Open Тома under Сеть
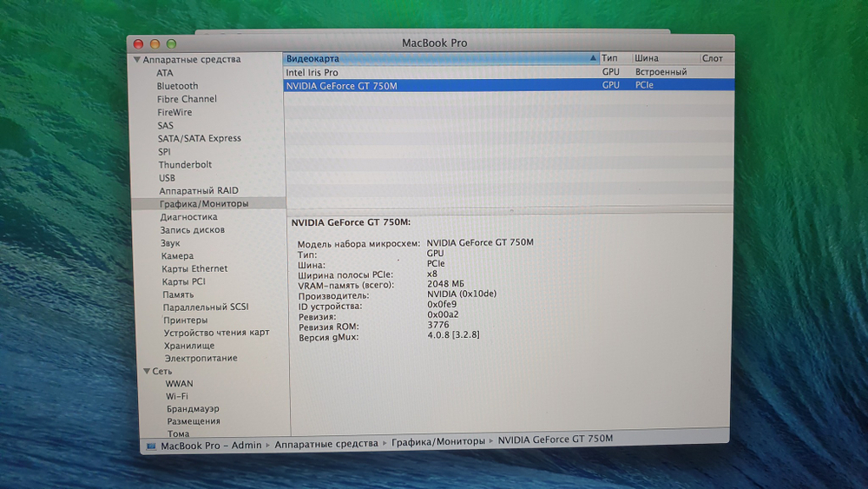This screenshot has height=489, width=868. tap(178, 433)
